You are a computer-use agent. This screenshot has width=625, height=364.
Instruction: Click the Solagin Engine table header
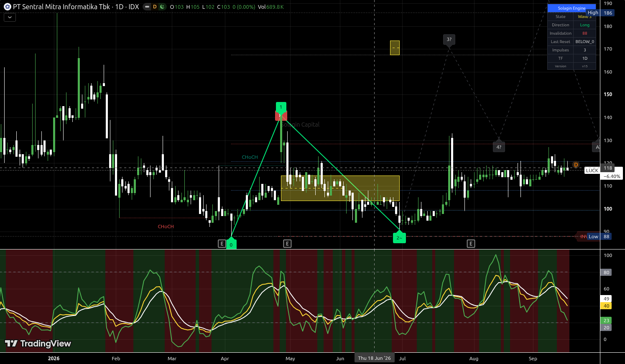click(x=571, y=8)
